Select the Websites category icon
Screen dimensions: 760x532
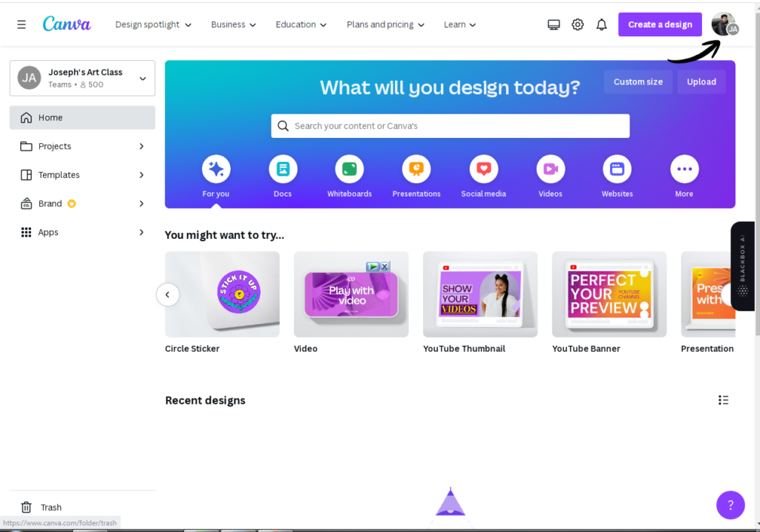tap(617, 169)
